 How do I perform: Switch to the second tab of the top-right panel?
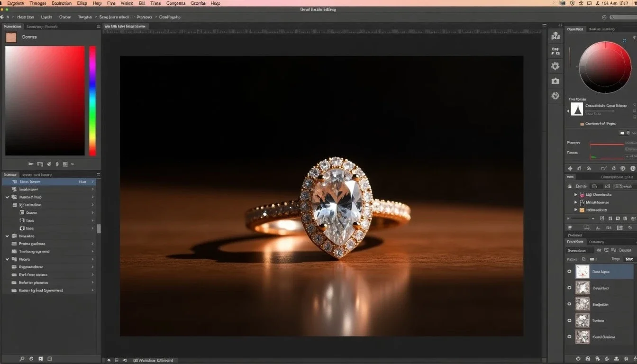[601, 29]
